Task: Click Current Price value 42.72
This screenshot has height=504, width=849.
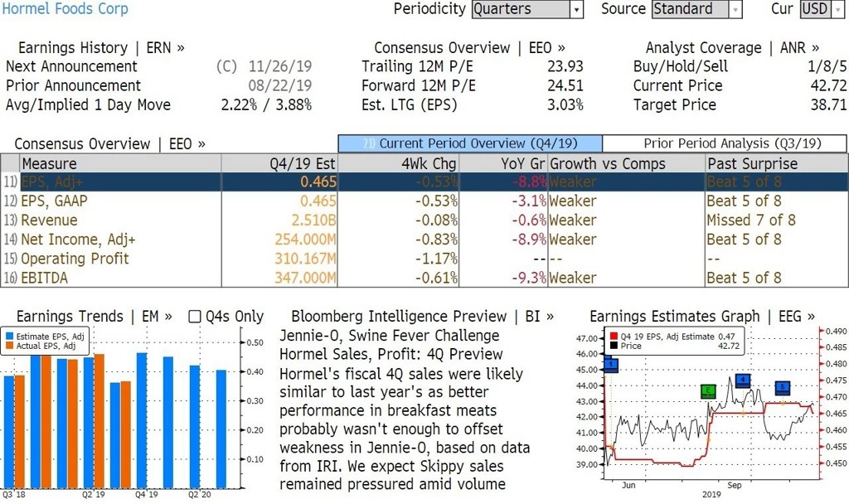Action: (x=828, y=85)
